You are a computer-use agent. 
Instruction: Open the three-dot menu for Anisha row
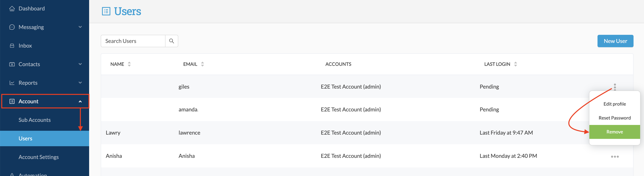click(x=615, y=157)
